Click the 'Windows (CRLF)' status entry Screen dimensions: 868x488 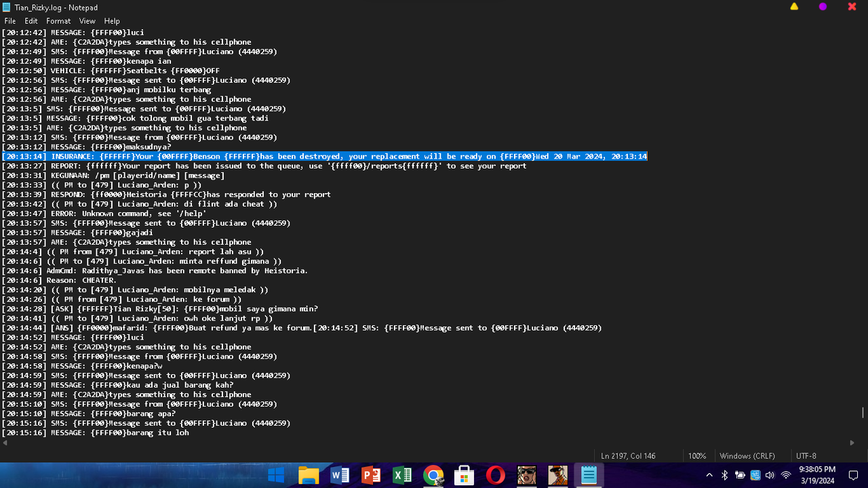[x=747, y=456]
